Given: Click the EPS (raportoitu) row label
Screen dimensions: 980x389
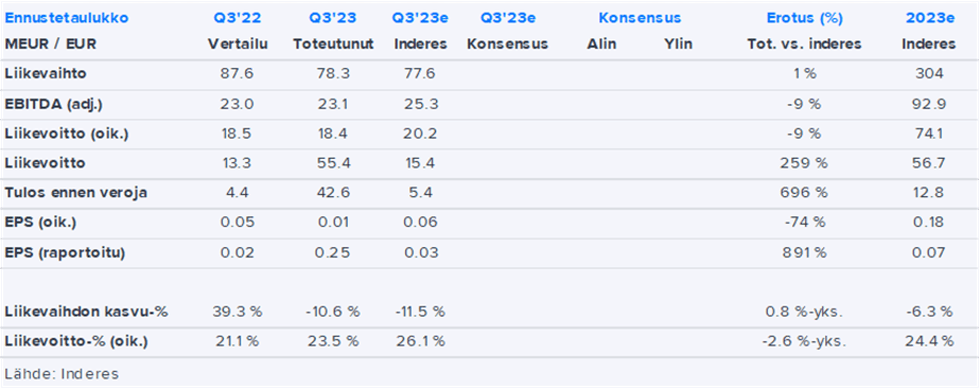Looking at the screenshot, I should pyautogui.click(x=65, y=253).
